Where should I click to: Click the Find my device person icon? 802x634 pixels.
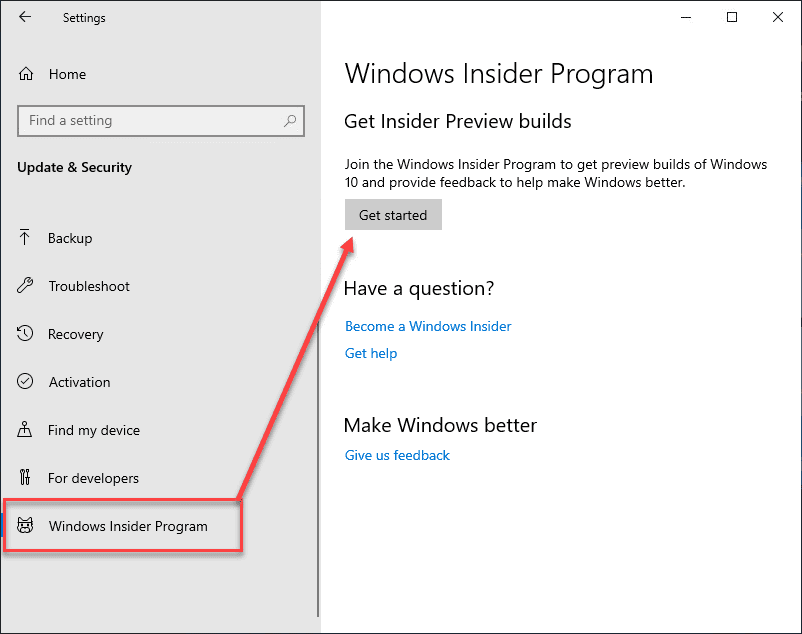[25, 429]
